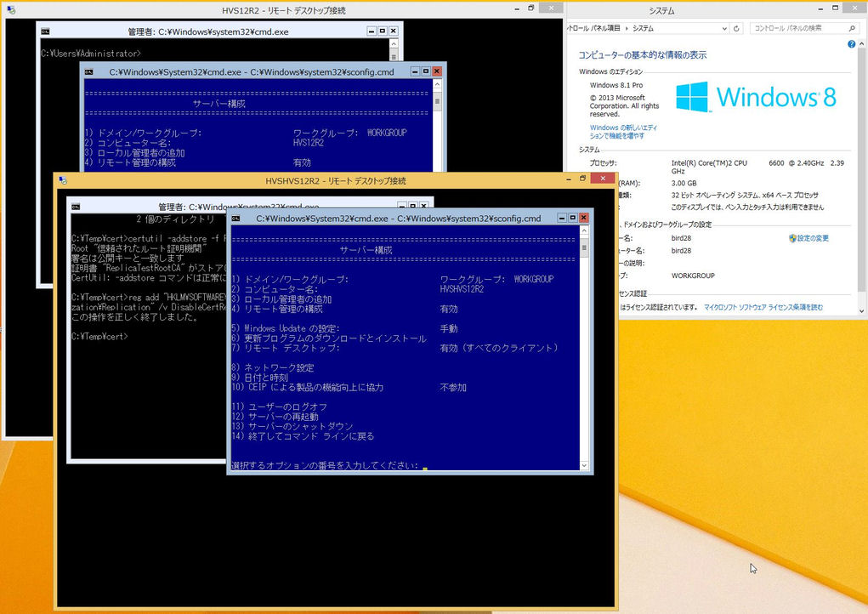Image resolution: width=868 pixels, height=614 pixels.
Task: Close the 管理者 cmd window in HVS12R2
Action: pos(393,31)
